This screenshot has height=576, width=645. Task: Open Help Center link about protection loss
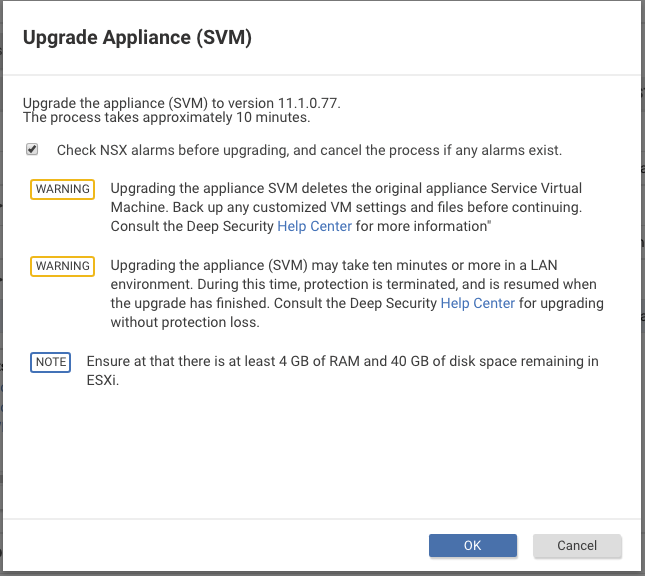(478, 303)
